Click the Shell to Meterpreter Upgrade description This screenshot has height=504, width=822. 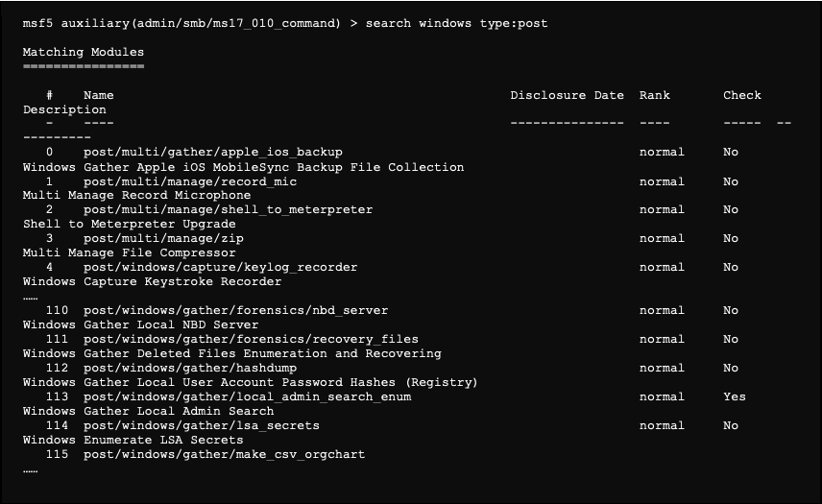point(129,224)
